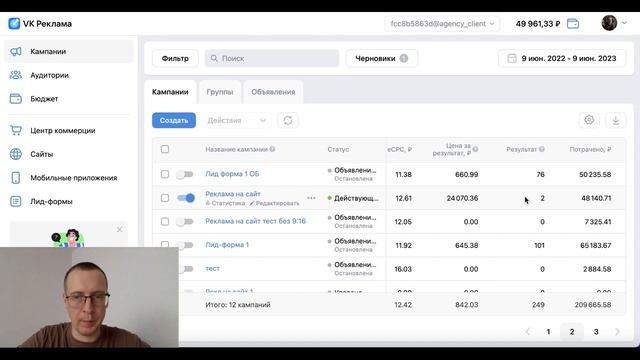Sort by Потрачено column header
This screenshot has width=640, height=360.
pos(590,149)
